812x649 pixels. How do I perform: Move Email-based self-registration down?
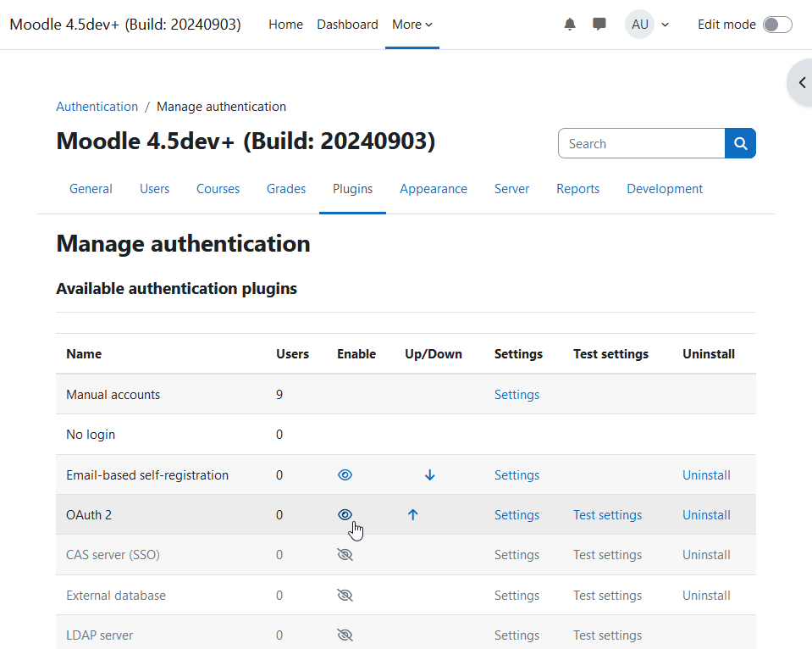[x=430, y=474]
